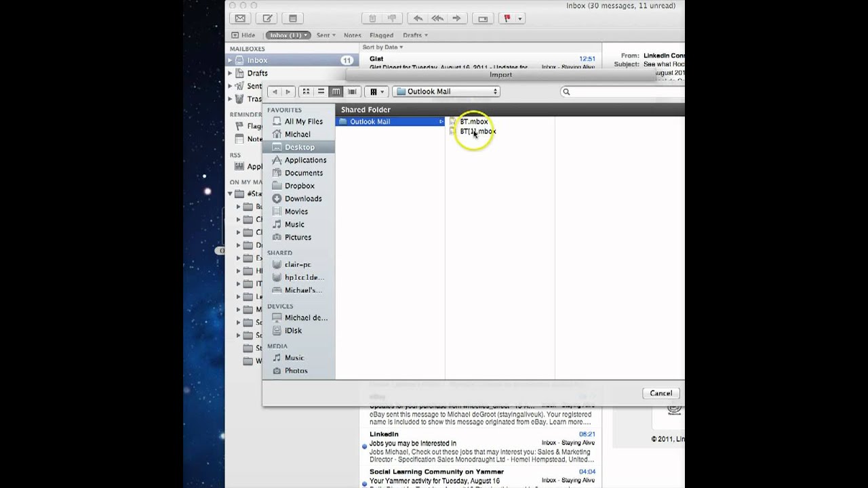The width and height of the screenshot is (868, 488).
Task: Switch file browser to Cover Flow view
Action: (351, 91)
